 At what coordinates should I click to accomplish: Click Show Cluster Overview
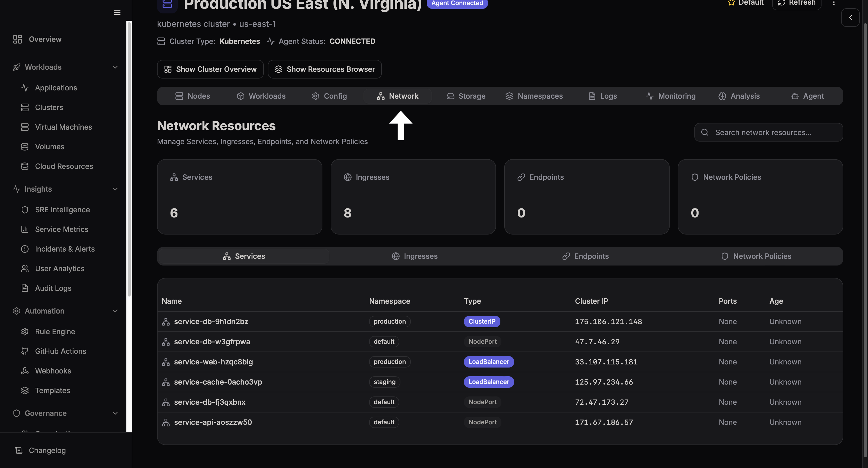pyautogui.click(x=210, y=69)
